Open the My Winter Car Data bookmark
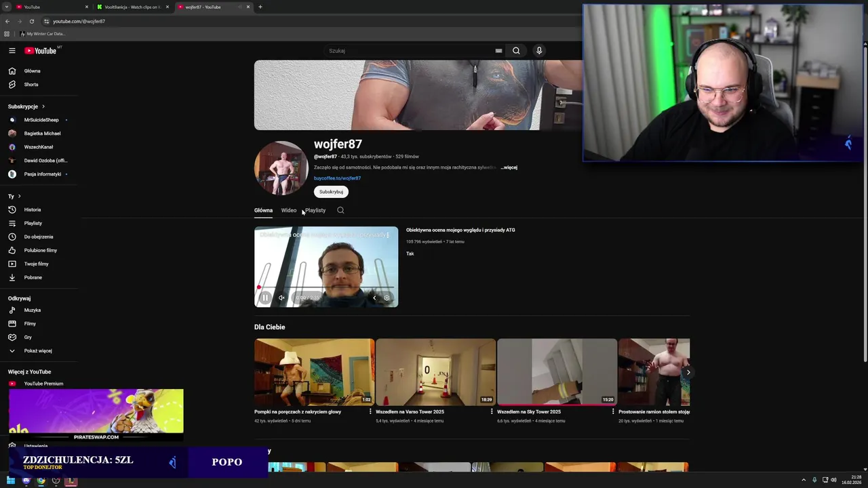This screenshot has height=488, width=868. tap(42, 34)
